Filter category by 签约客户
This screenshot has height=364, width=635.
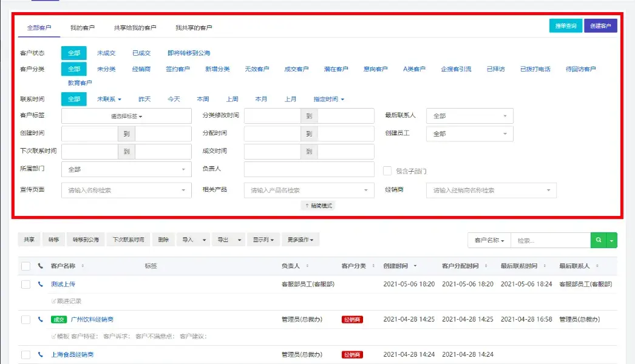pos(178,69)
